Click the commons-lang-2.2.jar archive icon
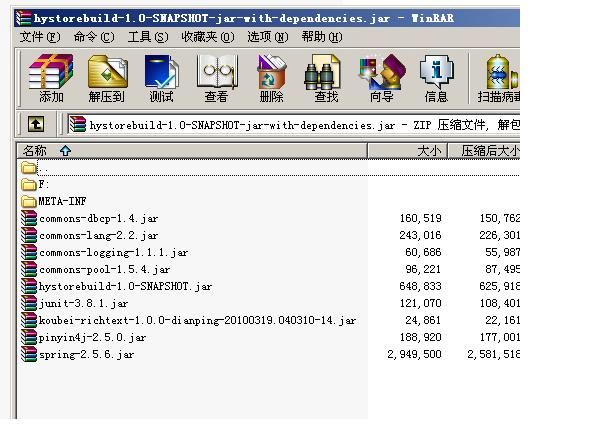Screen dimensions: 600x444 [29, 235]
